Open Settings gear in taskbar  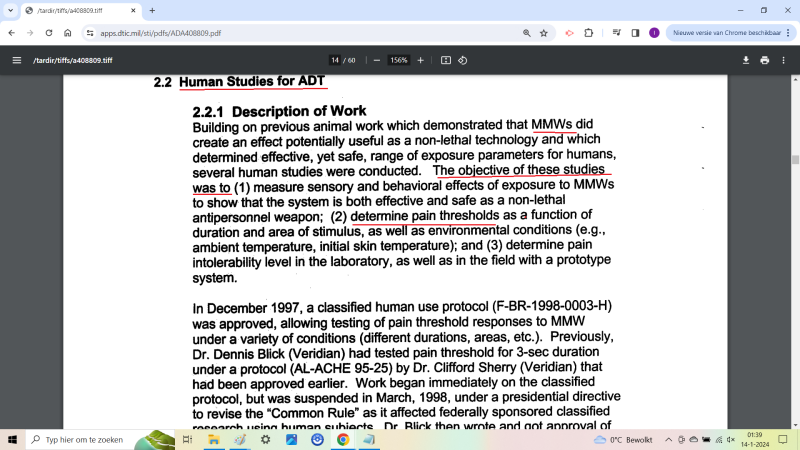tap(265, 439)
